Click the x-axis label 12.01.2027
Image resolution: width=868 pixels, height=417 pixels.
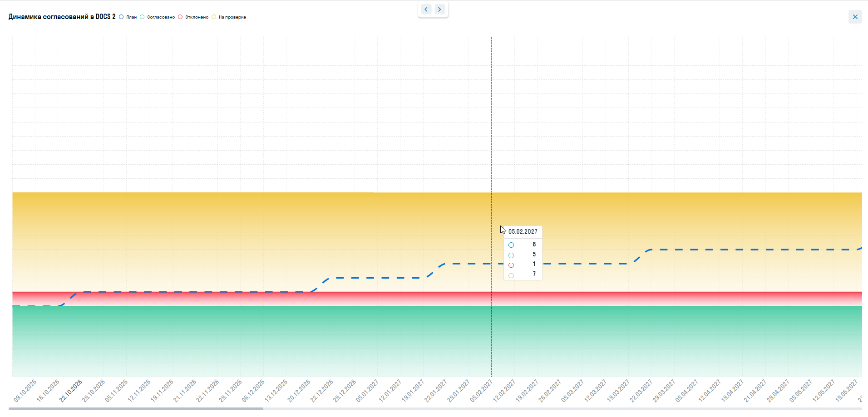pos(390,391)
